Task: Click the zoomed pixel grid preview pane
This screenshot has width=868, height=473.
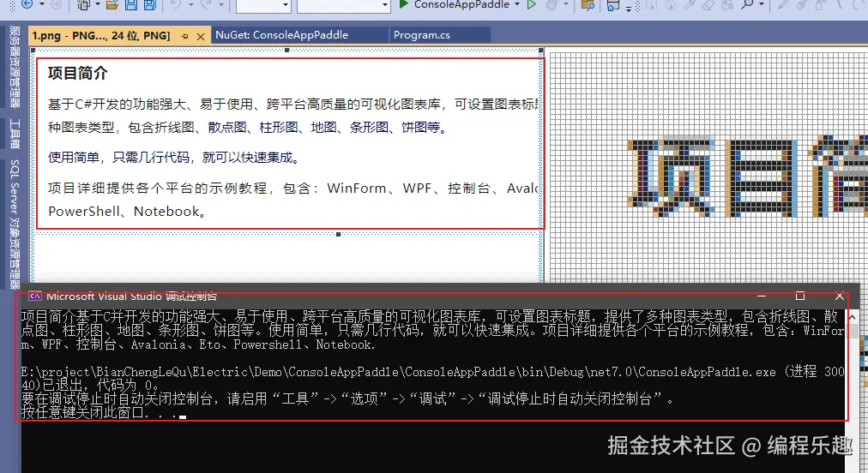Action: click(708, 166)
